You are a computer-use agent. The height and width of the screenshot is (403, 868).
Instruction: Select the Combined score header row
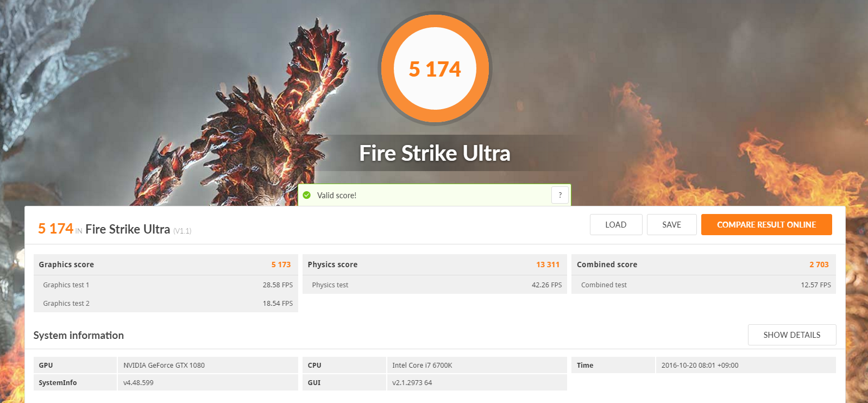pos(703,265)
